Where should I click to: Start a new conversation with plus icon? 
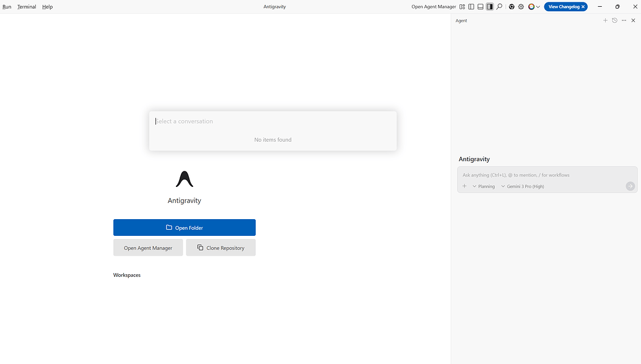pos(606,20)
